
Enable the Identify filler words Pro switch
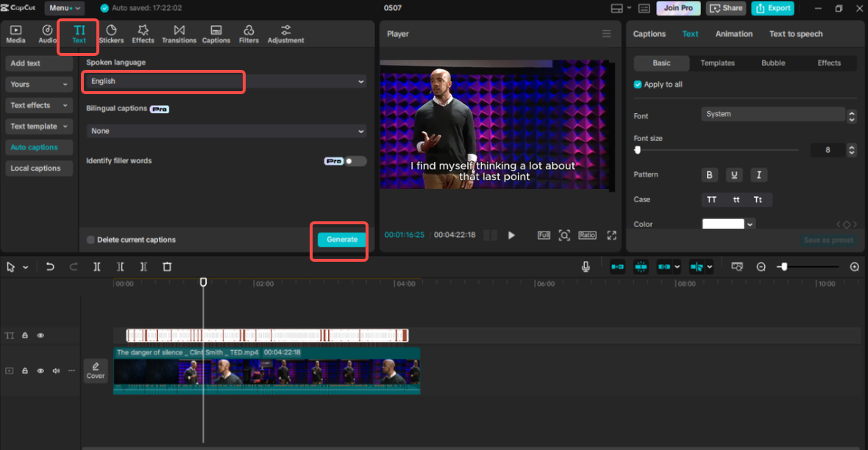[352, 160]
